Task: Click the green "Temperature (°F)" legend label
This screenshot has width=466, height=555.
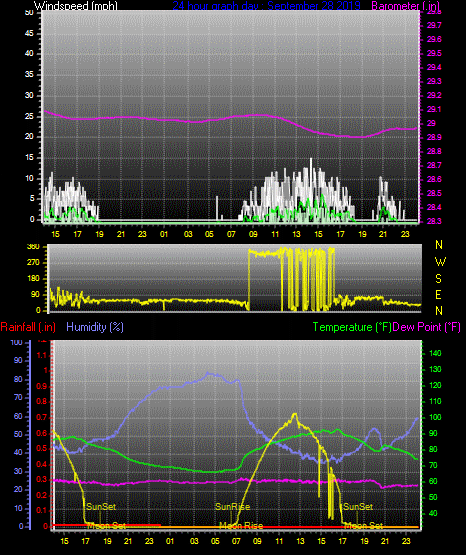Action: (352, 327)
